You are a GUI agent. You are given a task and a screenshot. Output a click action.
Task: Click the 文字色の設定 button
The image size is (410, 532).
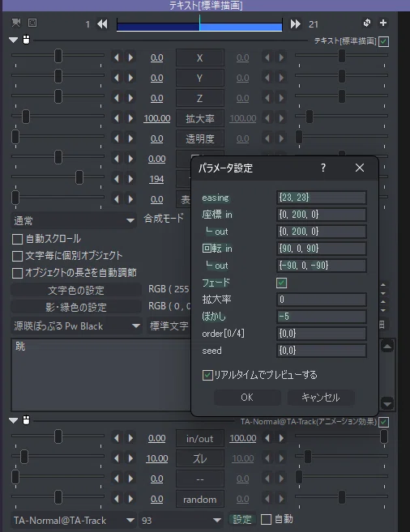[76, 291]
